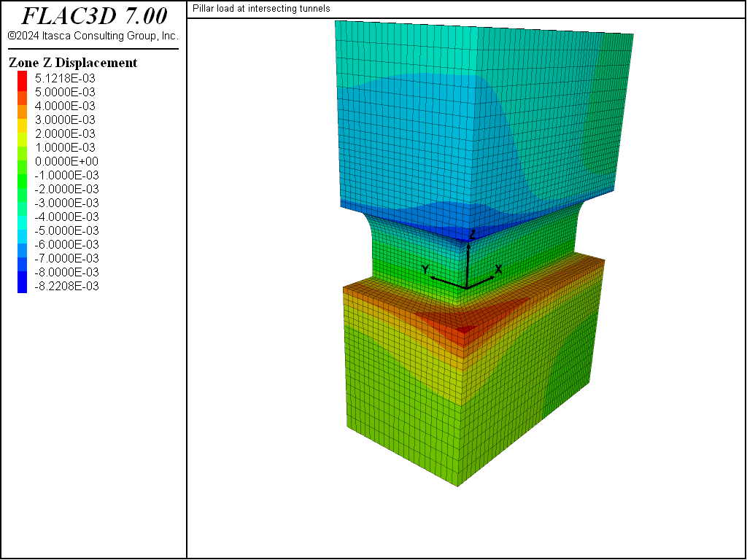Click the Z axis label on the triad
The image size is (747, 560).
[472, 234]
